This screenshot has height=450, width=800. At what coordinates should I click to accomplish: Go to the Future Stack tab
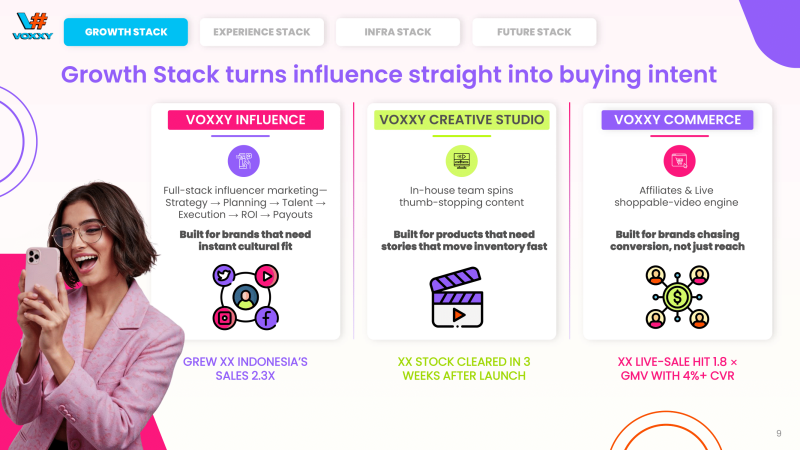(534, 32)
